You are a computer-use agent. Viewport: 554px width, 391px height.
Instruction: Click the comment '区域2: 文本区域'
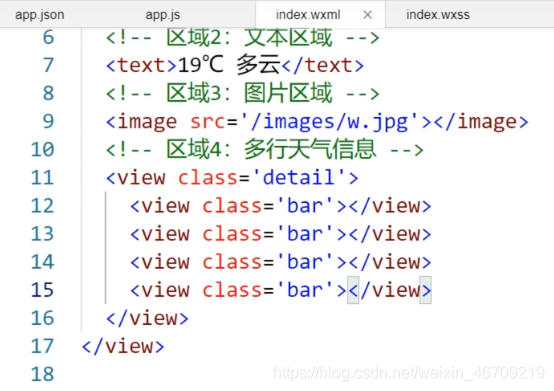click(x=249, y=37)
